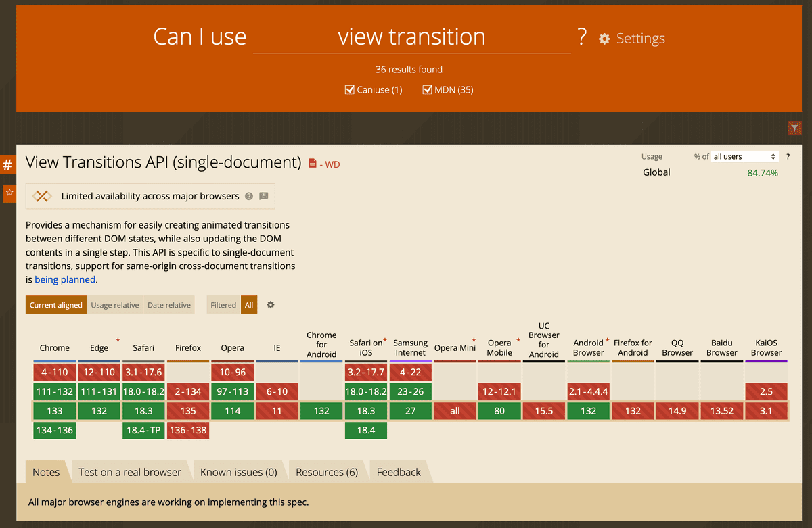Click the Safari on iOS asterisk note
This screenshot has width=812, height=528.
(385, 340)
